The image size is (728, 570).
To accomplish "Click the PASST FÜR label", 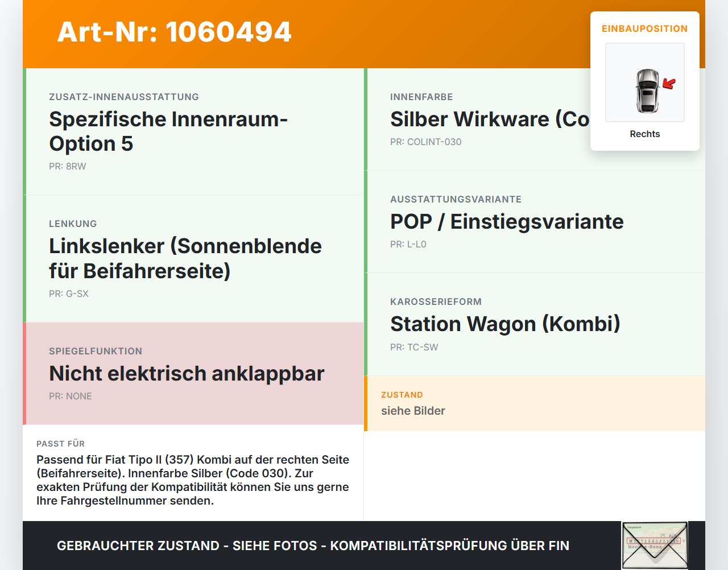I will point(60,444).
